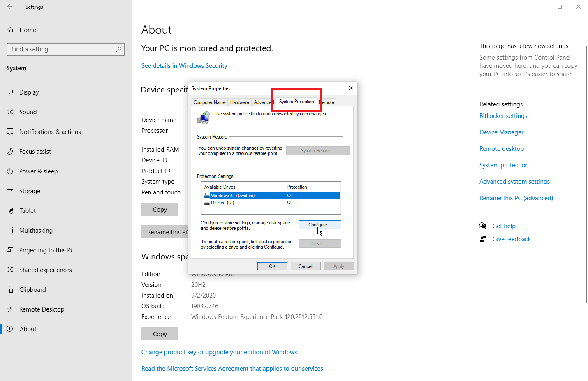The image size is (588, 381).
Task: Go to Sound settings in the sidebar
Action: (66, 112)
